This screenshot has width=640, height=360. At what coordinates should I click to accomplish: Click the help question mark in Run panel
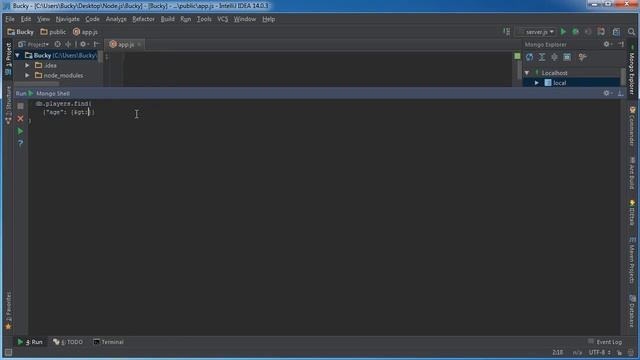[20, 143]
